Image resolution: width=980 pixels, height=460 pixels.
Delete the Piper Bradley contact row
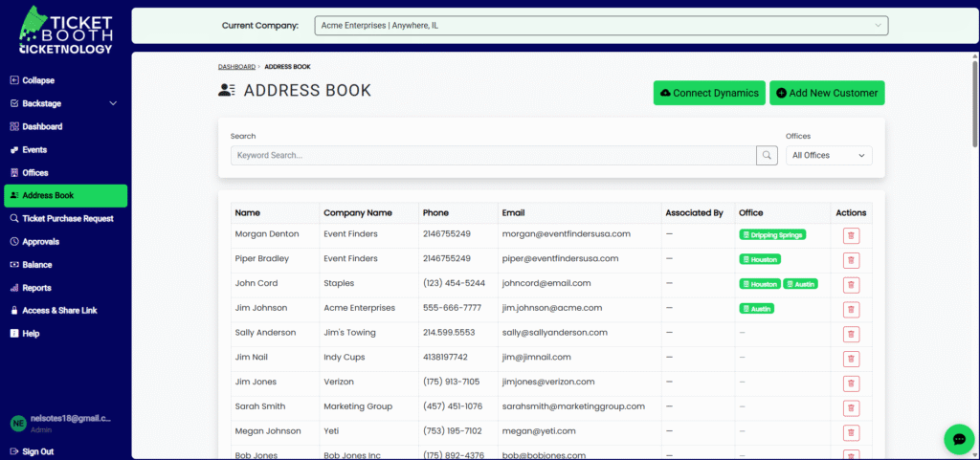(851, 260)
